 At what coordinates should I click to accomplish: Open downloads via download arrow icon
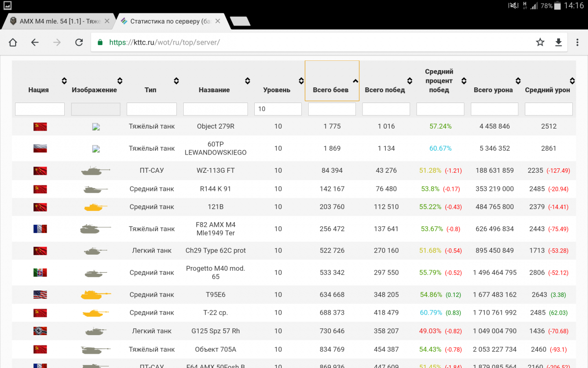click(558, 43)
